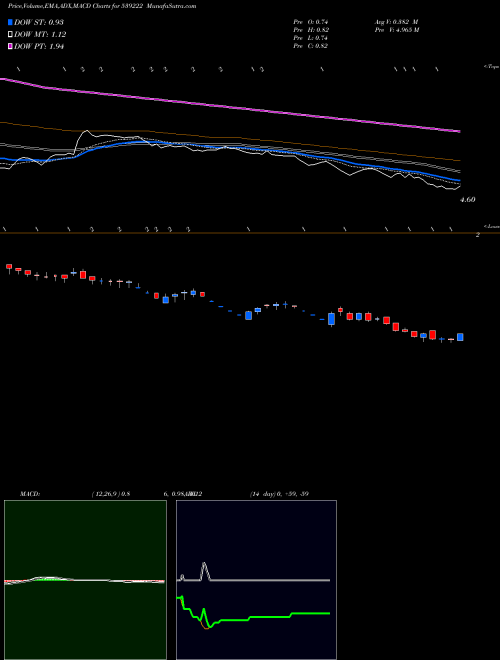Open the dark blue ADX indicator panel
This screenshot has width=500, height=660.
point(256,580)
